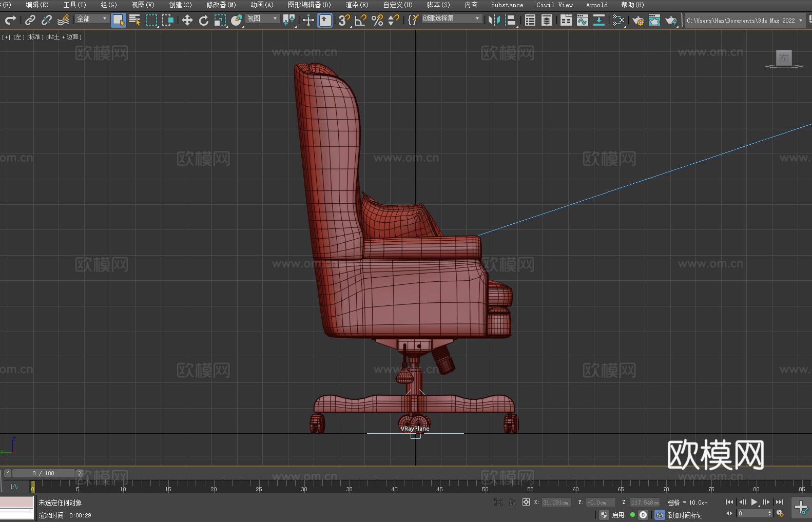Viewport: 812px width, 522px height.
Task: Step time slider forward with right arrow
Action: (x=80, y=473)
